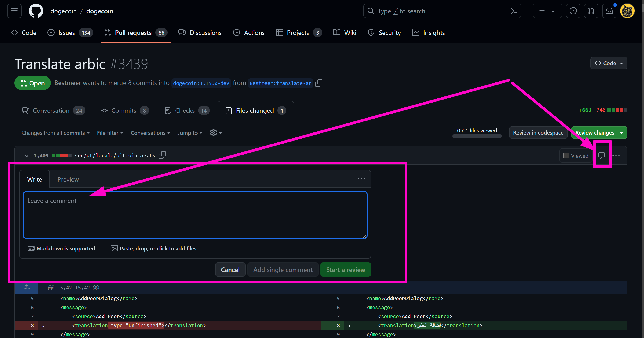The height and width of the screenshot is (338, 644).
Task: Open dogecoin repository link
Action: (x=99, y=11)
